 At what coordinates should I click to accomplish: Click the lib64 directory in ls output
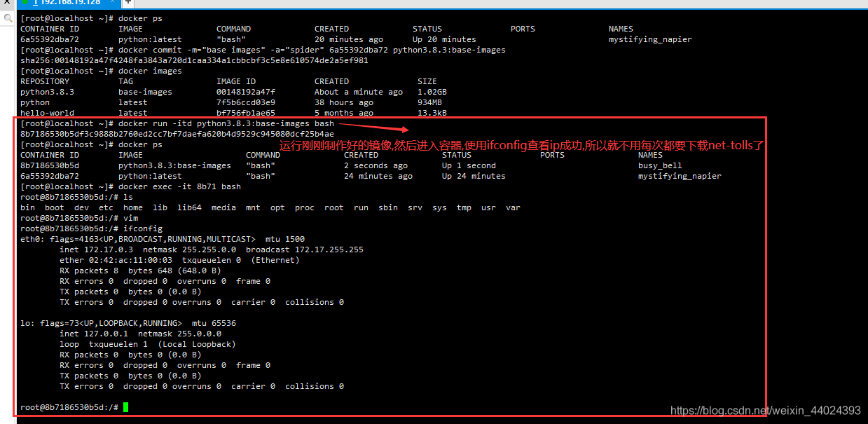[189, 207]
